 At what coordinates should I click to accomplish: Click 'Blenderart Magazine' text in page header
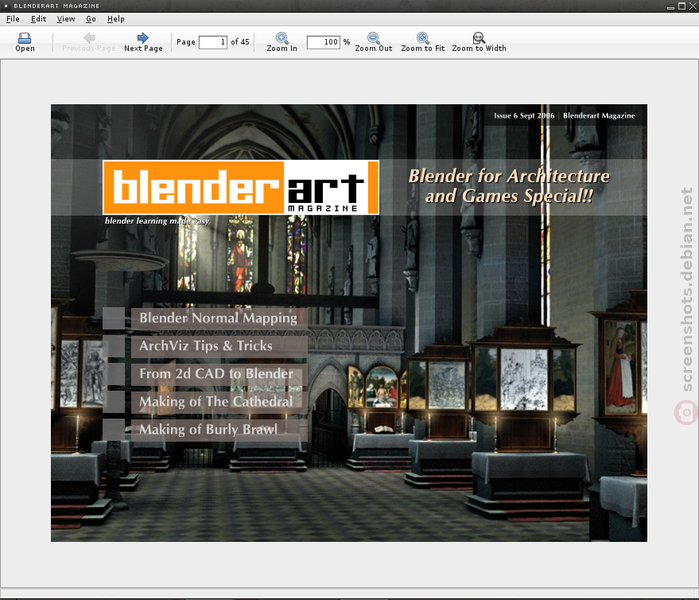(x=599, y=116)
